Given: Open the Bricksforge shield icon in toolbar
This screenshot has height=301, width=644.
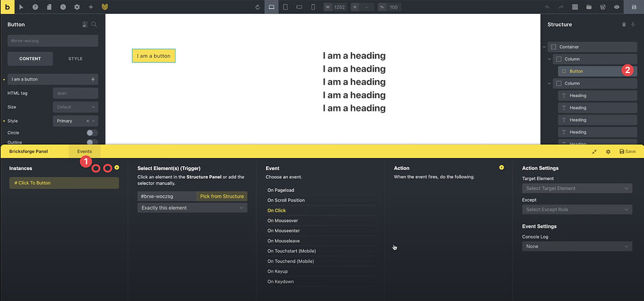Looking at the screenshot, I should point(105,7).
